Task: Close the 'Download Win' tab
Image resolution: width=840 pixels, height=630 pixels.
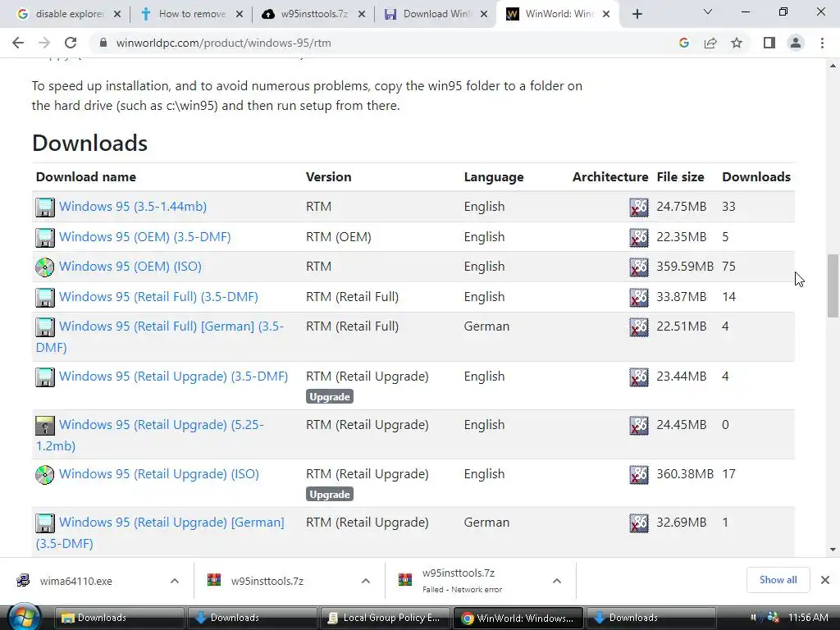Action: coord(484,14)
